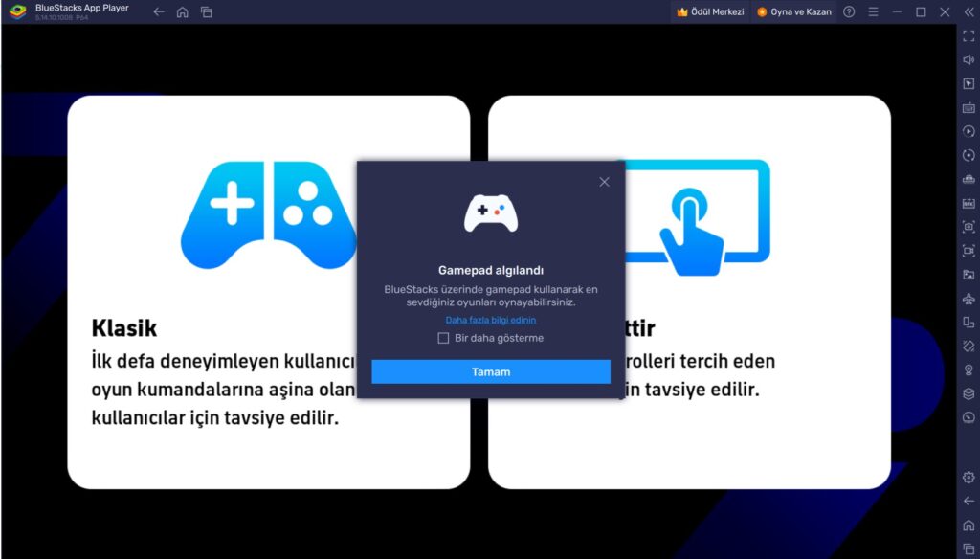The width and height of the screenshot is (980, 559).
Task: Take a screenshot using sidebar tool
Action: coord(967,227)
